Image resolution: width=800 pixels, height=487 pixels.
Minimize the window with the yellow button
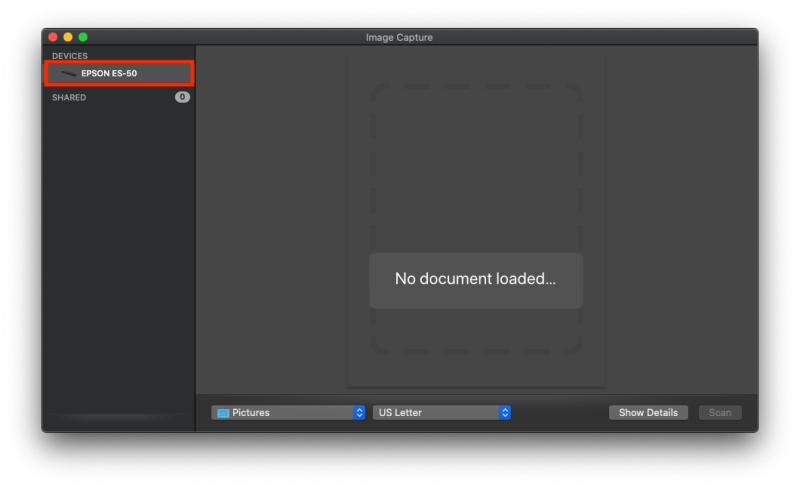pos(68,37)
